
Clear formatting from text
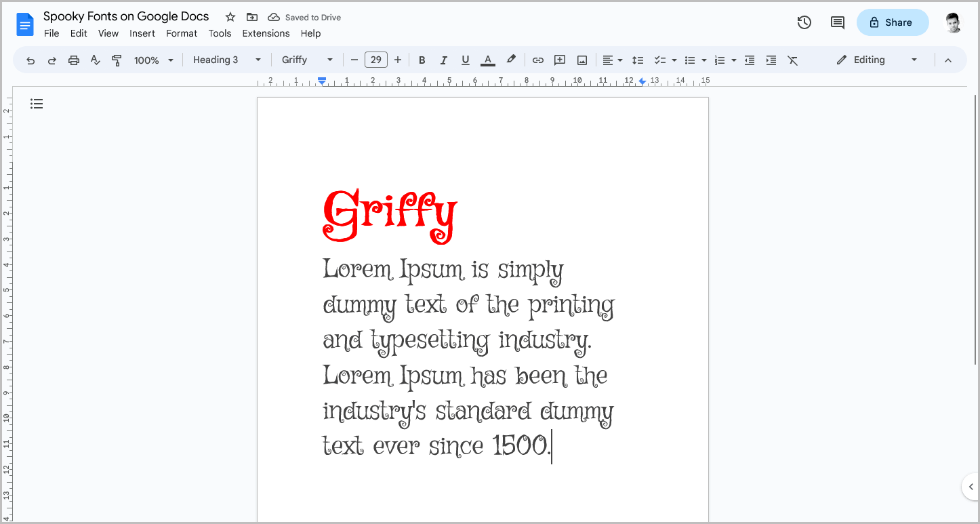click(793, 60)
